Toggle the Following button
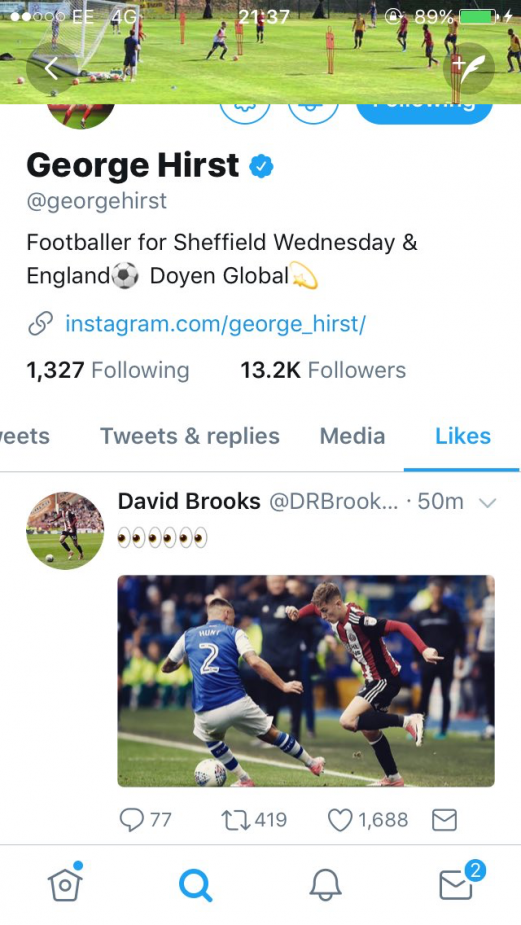 click(424, 111)
